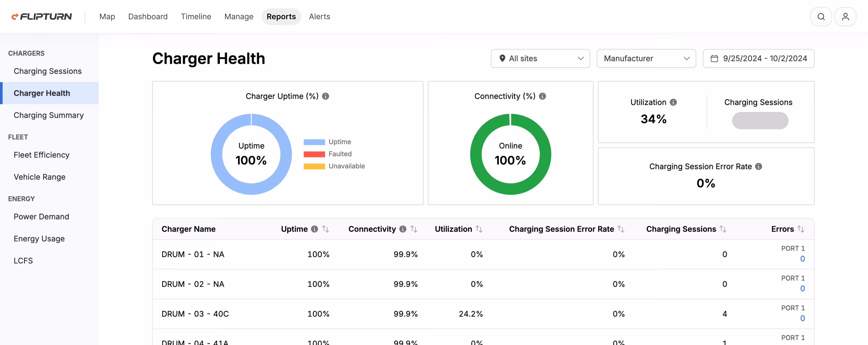This screenshot has width=868, height=345.
Task: Click the info icon in the Uptime column header
Action: (x=315, y=229)
